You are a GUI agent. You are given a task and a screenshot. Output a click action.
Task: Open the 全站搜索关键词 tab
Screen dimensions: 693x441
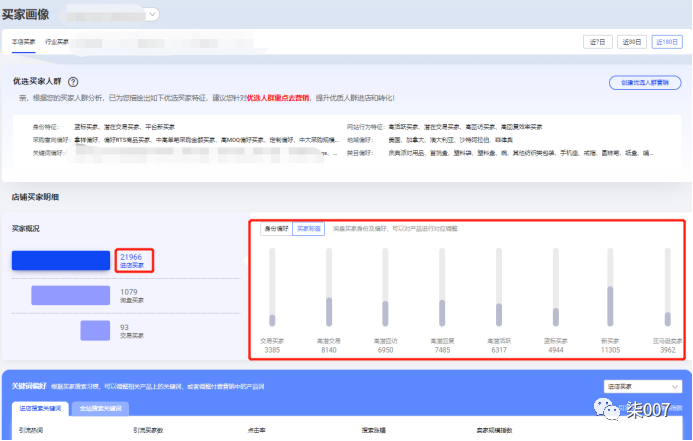coord(101,408)
